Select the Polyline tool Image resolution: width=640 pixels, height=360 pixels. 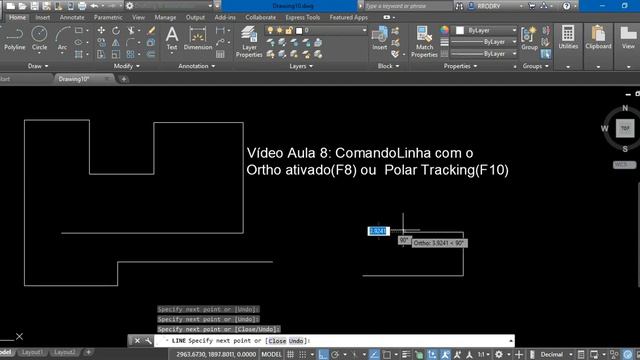(x=15, y=38)
